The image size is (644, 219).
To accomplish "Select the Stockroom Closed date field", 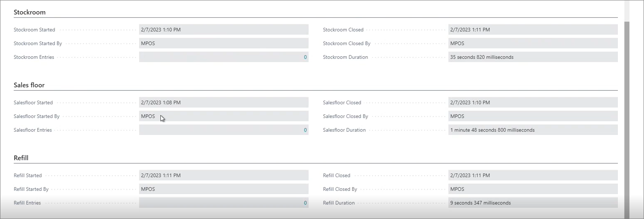I will pyautogui.click(x=533, y=30).
